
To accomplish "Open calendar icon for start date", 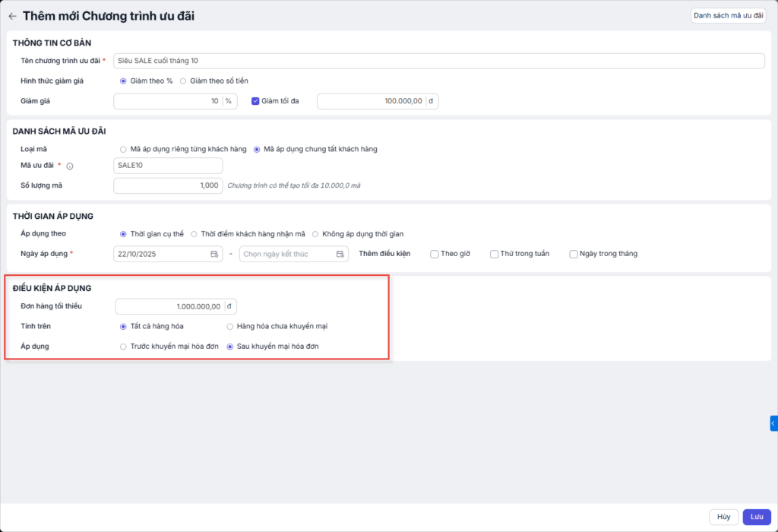I will click(214, 254).
